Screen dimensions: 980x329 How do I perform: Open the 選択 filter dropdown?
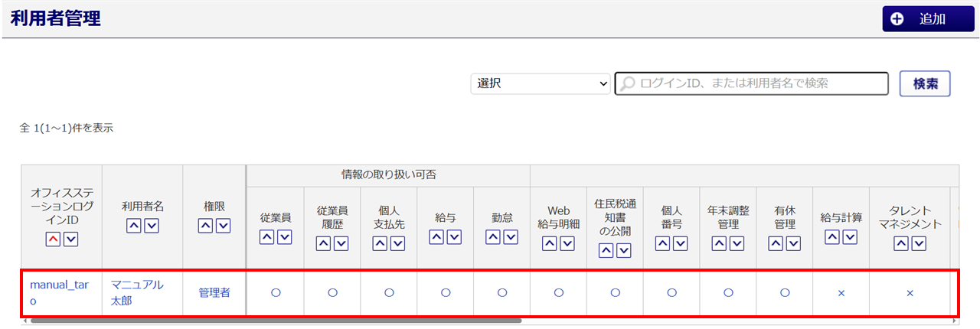pyautogui.click(x=541, y=83)
